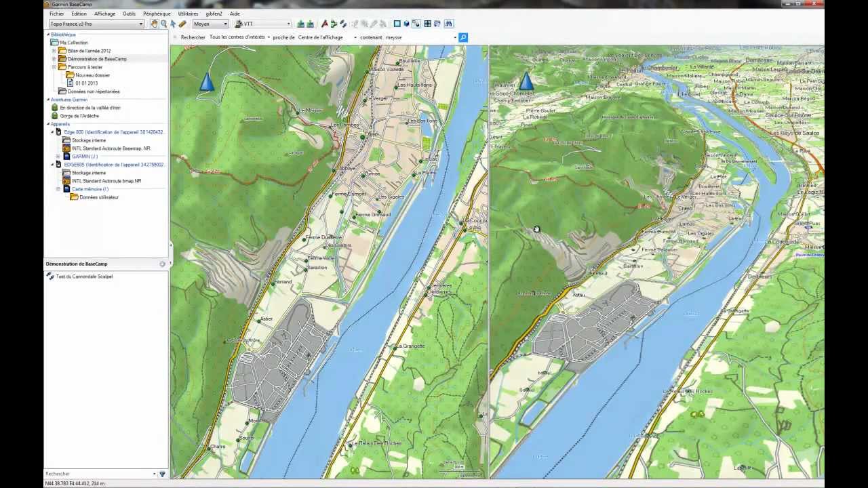
Task: Click the search text field containing meysse
Action: point(420,37)
